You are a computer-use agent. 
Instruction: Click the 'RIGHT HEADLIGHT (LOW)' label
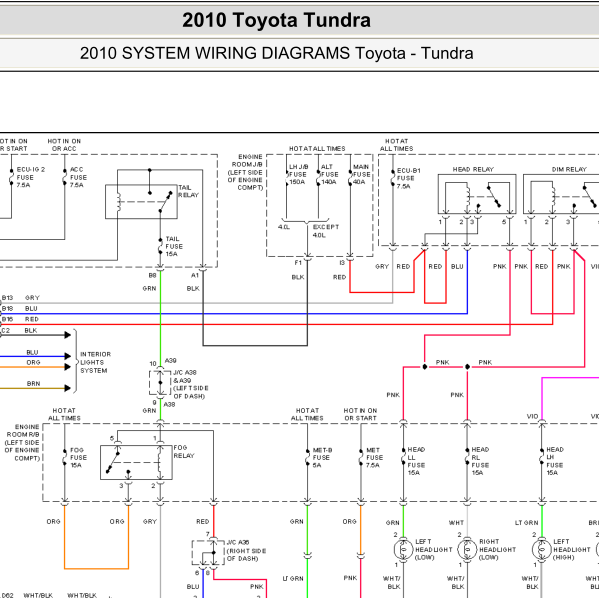pyautogui.click(x=497, y=549)
